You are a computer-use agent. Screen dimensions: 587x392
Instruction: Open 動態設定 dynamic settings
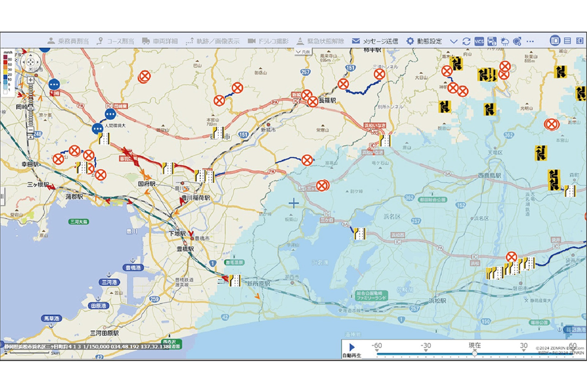[424, 41]
